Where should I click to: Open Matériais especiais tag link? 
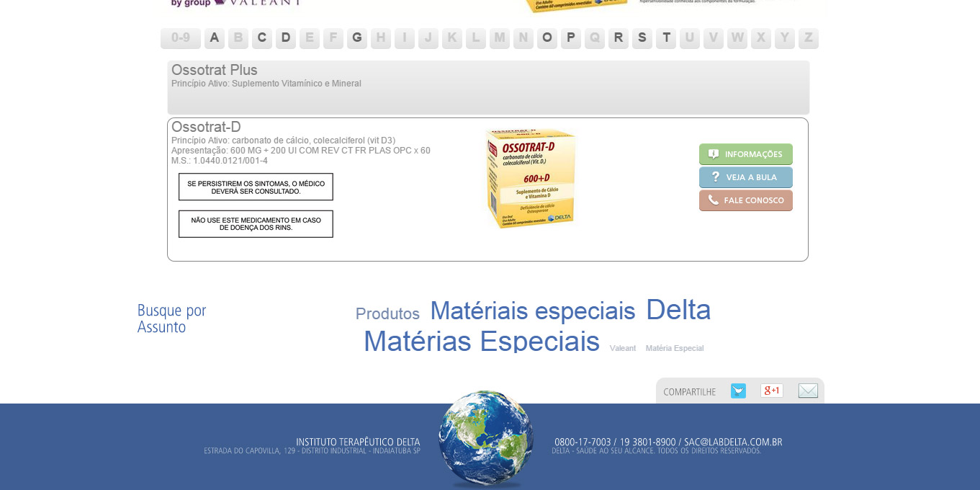[x=533, y=311]
